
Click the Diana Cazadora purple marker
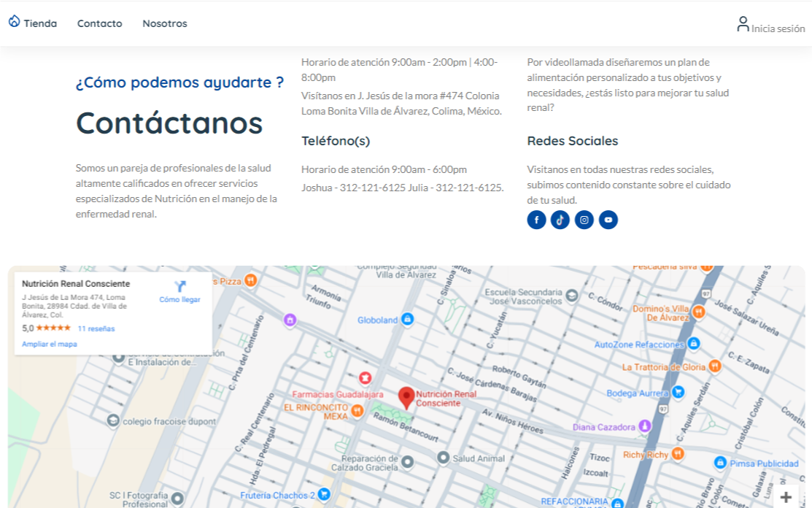pos(645,426)
